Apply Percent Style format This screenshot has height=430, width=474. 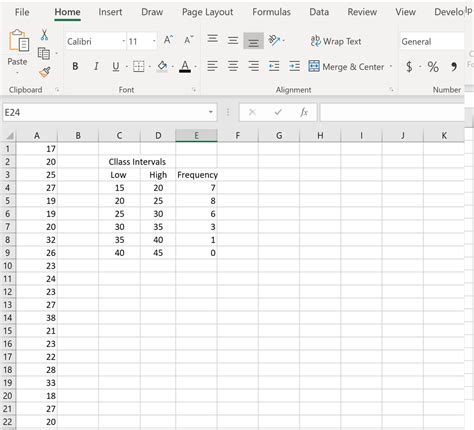(x=433, y=67)
